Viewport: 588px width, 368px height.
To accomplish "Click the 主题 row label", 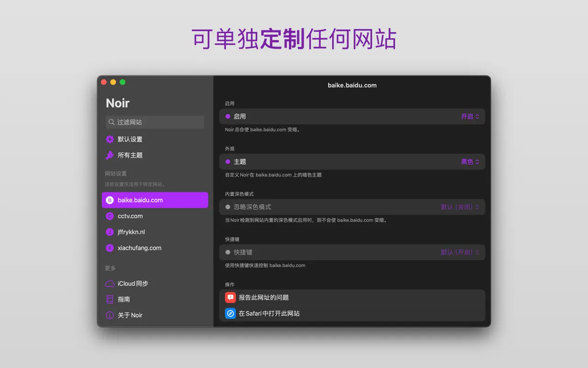I will coord(240,162).
